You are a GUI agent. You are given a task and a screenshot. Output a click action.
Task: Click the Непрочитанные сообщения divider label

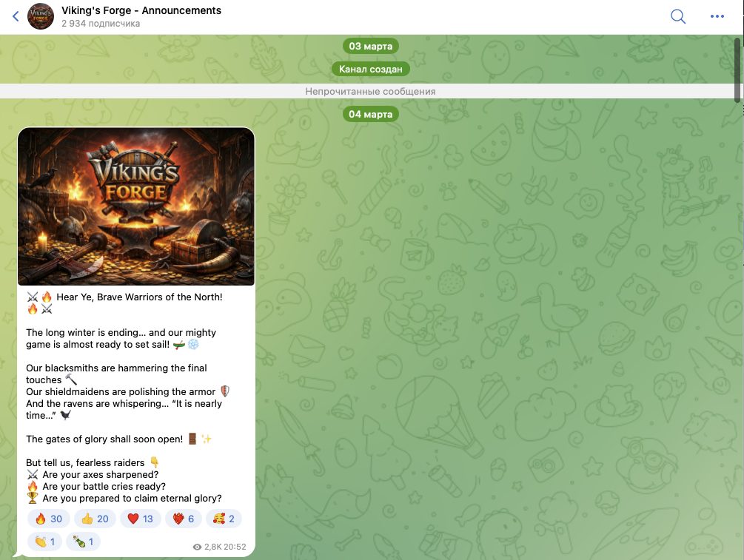pos(370,91)
